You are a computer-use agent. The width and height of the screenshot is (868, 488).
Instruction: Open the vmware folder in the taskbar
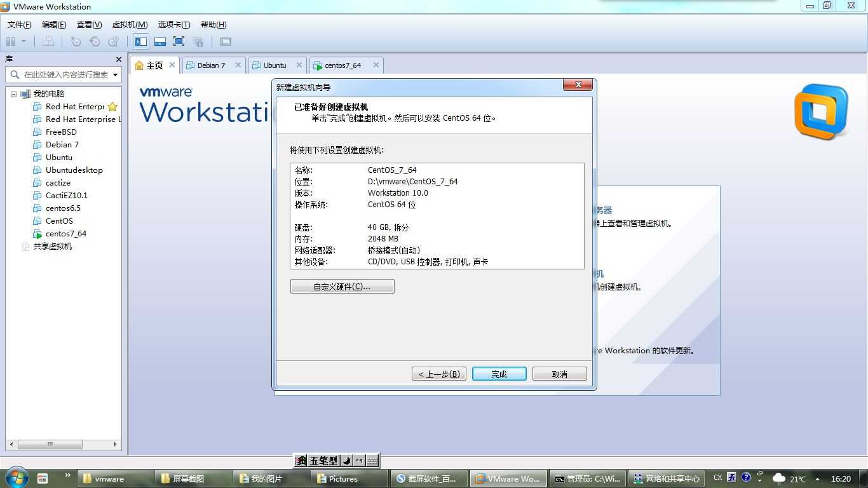point(115,478)
